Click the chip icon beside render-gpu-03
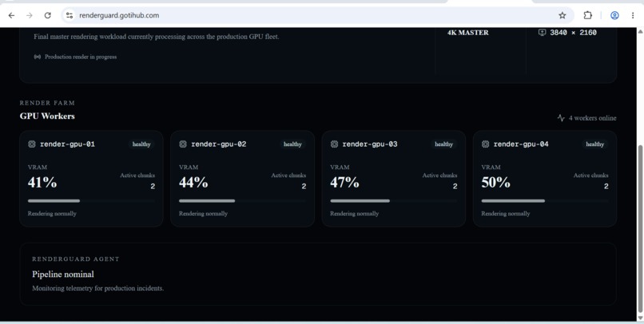 pyautogui.click(x=334, y=144)
